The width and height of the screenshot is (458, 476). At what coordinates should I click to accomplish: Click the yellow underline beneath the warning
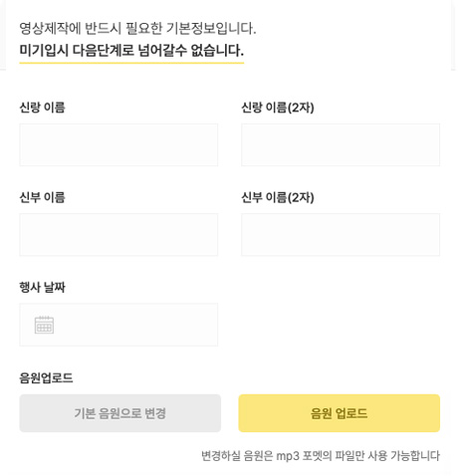coord(131,63)
